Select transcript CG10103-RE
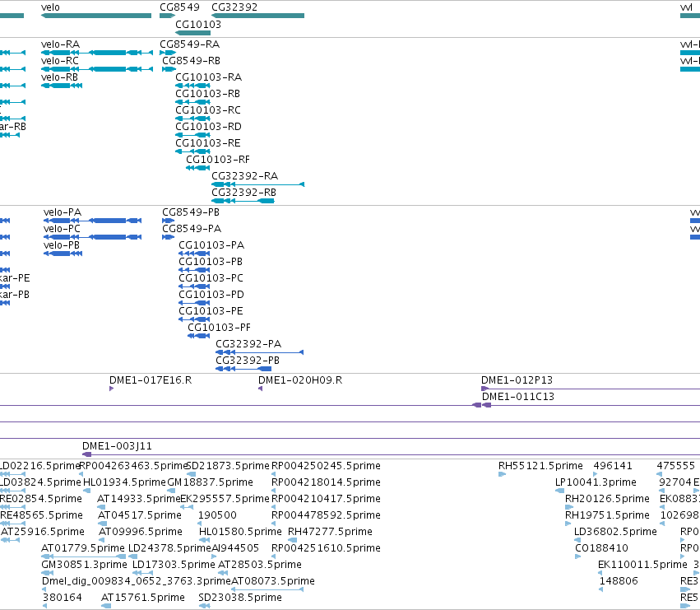This screenshot has height=610, width=700. pos(192,151)
